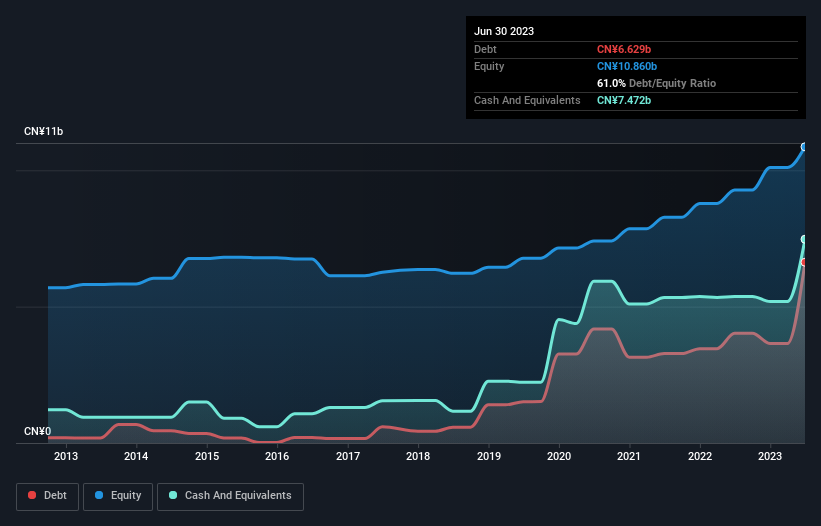Click the 2013 x-axis label

click(x=66, y=456)
